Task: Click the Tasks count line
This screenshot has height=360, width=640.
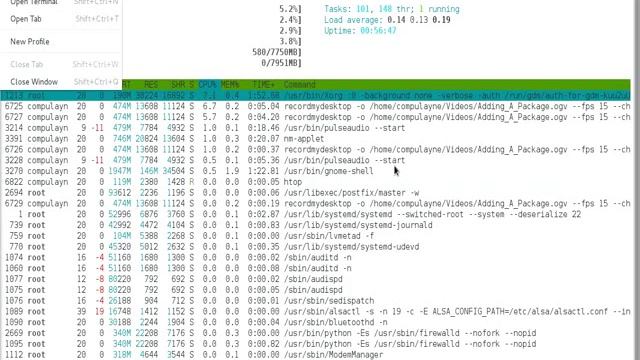Action: [392, 9]
